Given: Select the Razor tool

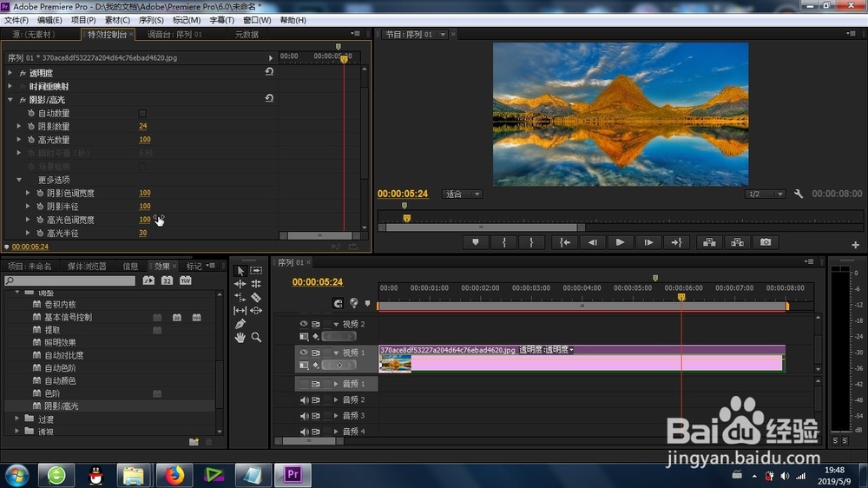Looking at the screenshot, I should tap(256, 298).
